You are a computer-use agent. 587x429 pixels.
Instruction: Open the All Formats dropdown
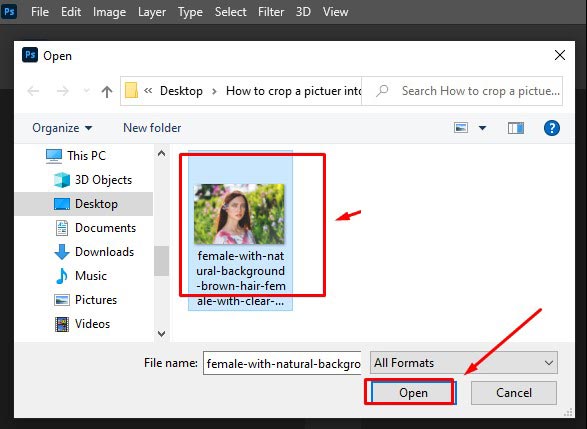click(x=463, y=363)
